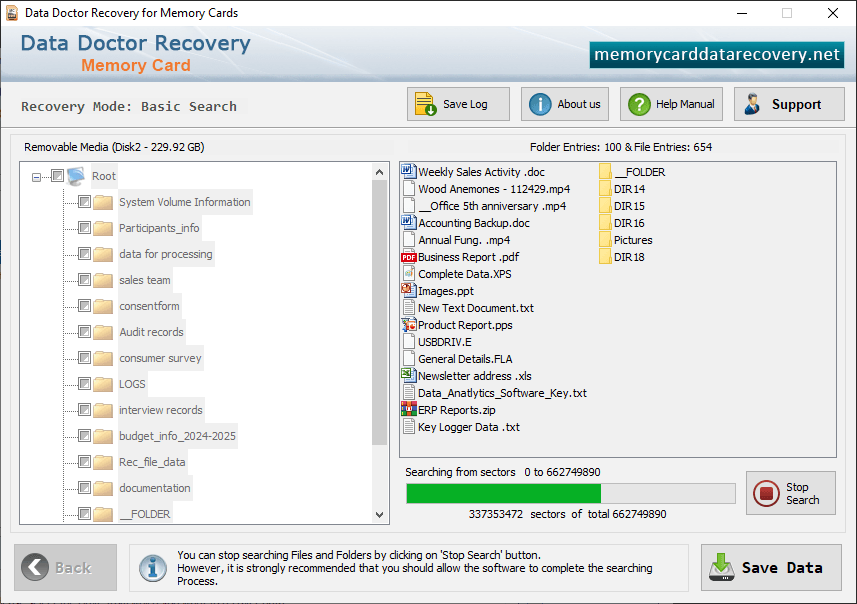This screenshot has width=857, height=604.
Task: Tick the budget_info_2024-2025 checkbox
Action: tap(84, 436)
